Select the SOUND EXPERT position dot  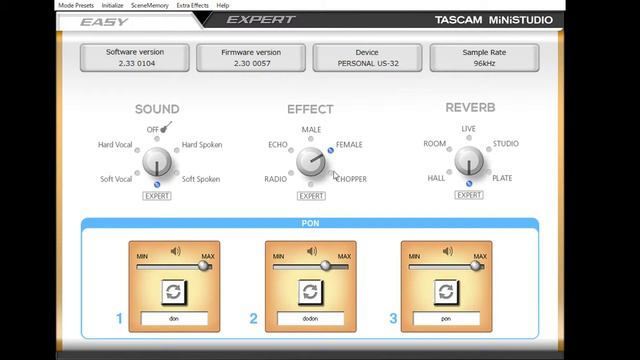pos(157,184)
